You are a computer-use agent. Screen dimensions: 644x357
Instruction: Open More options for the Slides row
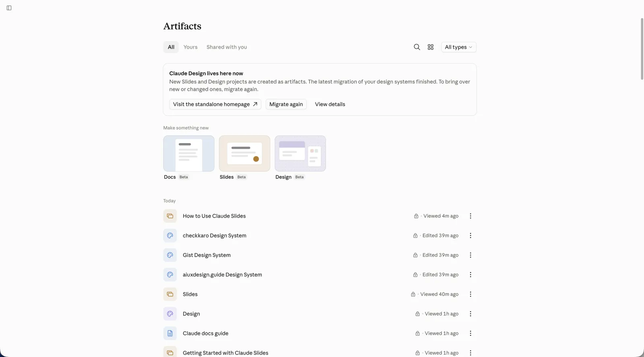click(470, 294)
